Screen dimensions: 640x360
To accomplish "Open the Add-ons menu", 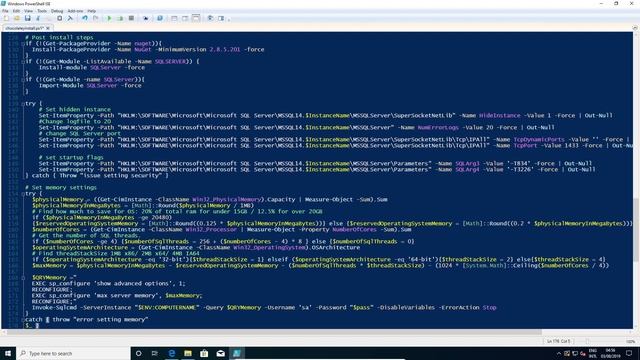I will tap(75, 11).
